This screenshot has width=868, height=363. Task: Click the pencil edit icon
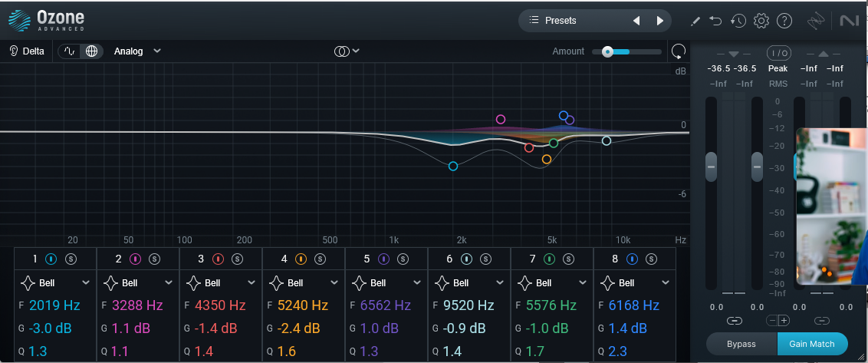pos(695,21)
